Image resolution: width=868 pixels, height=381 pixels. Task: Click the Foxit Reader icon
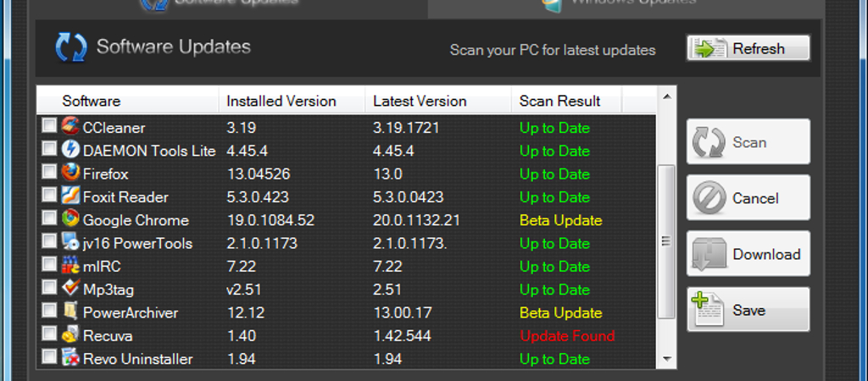(x=70, y=196)
